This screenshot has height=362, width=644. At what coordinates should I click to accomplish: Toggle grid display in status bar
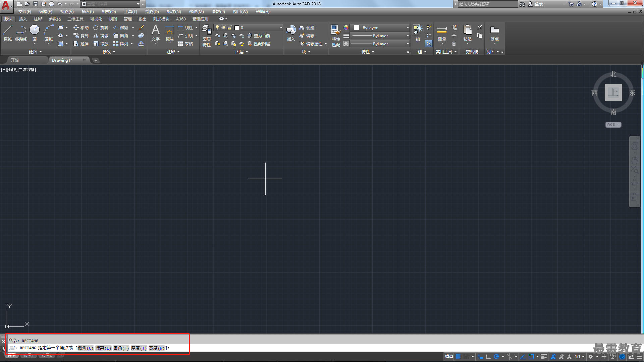pyautogui.click(x=458, y=357)
